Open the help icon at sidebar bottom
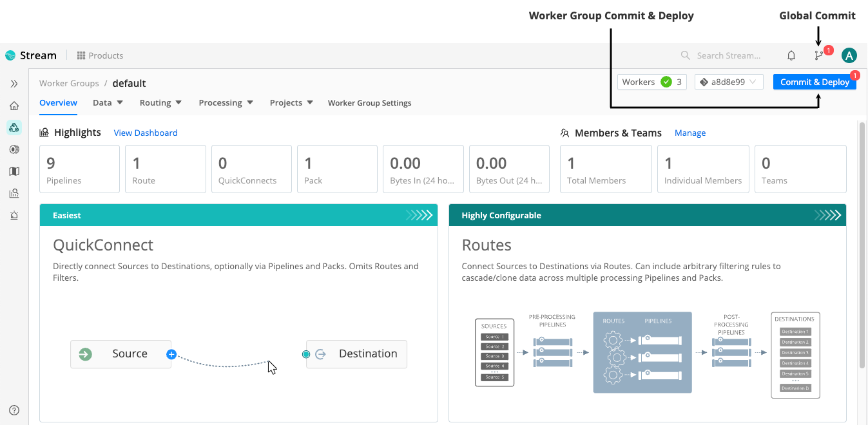Screen dimensions: 868x425 [14, 410]
